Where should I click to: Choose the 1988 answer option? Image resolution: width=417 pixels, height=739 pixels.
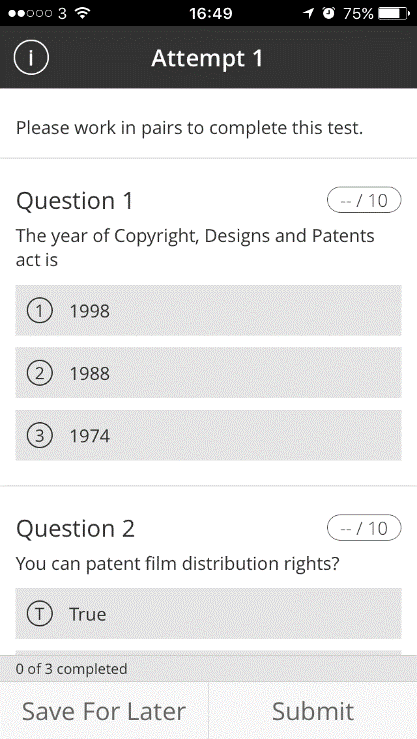click(x=208, y=373)
